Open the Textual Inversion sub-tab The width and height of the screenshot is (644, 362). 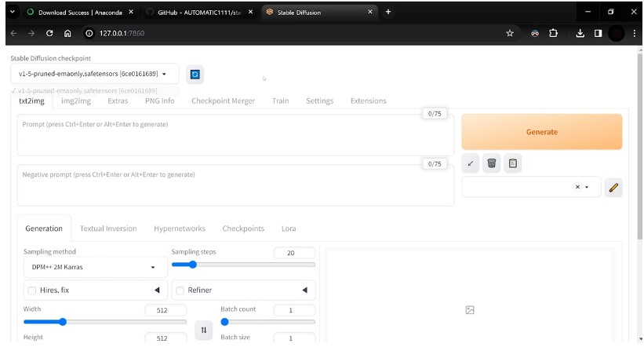tap(108, 229)
